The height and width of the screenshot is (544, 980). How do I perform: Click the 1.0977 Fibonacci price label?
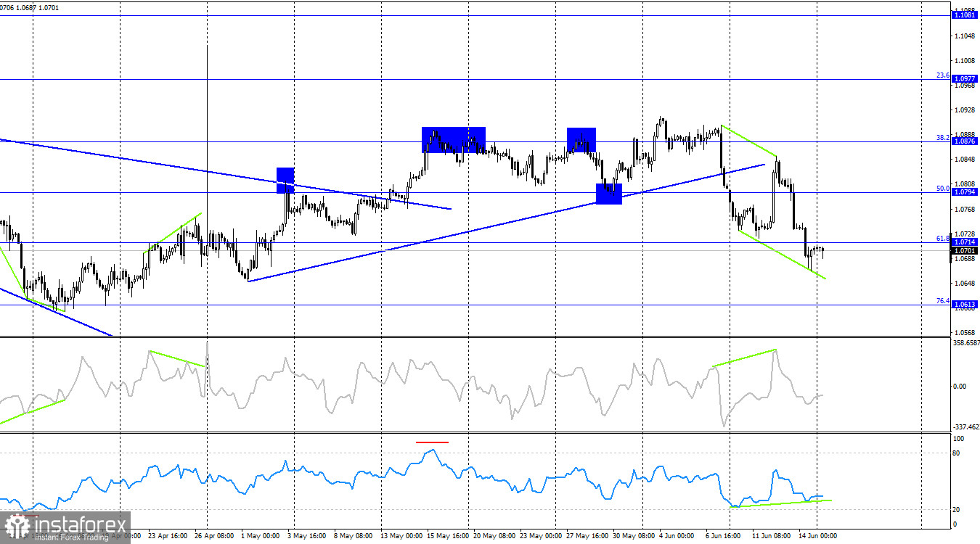964,78
